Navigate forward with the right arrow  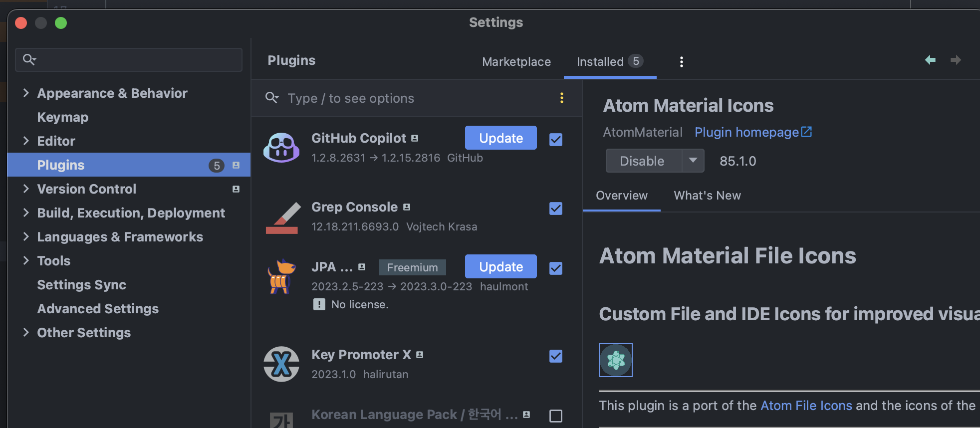tap(956, 60)
